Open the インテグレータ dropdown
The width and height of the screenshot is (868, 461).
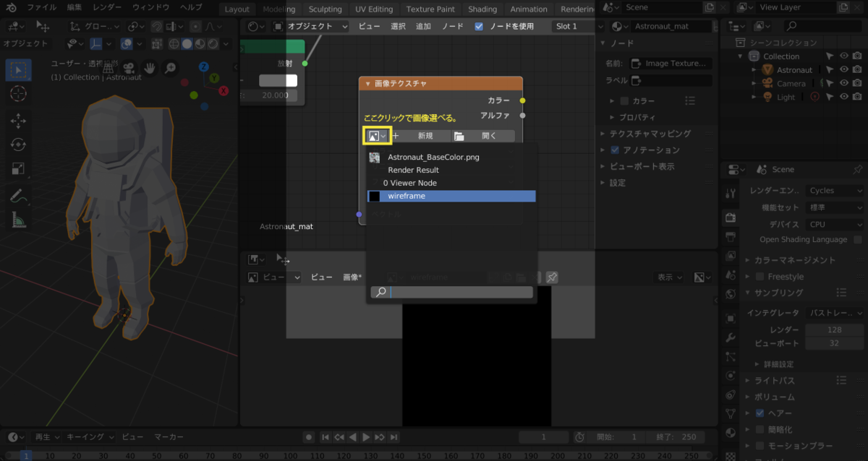click(x=835, y=313)
